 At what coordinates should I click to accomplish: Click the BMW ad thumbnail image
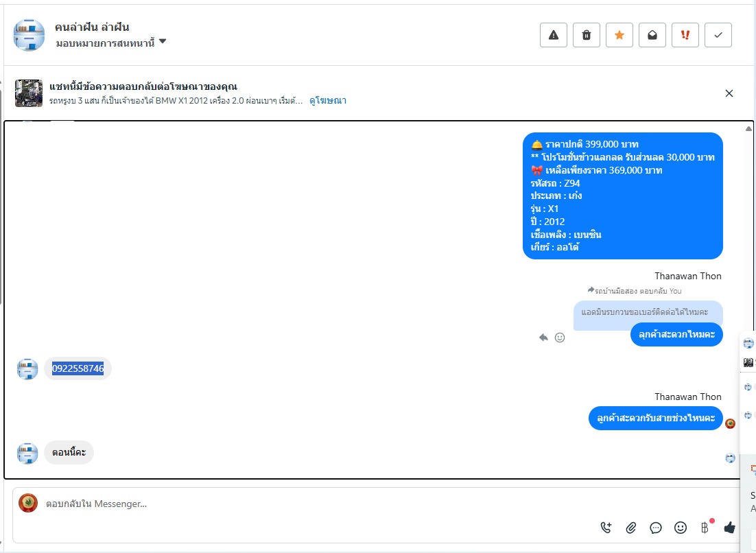point(29,93)
